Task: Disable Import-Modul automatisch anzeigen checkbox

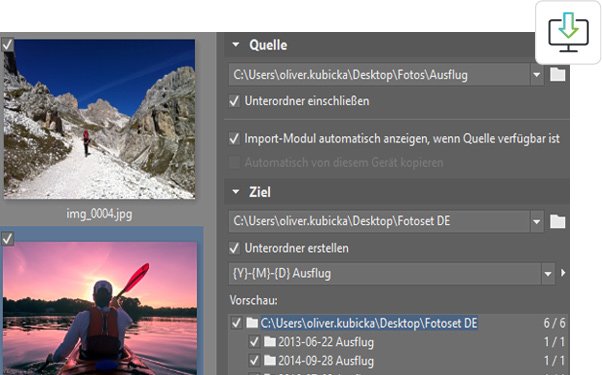Action: tap(234, 139)
